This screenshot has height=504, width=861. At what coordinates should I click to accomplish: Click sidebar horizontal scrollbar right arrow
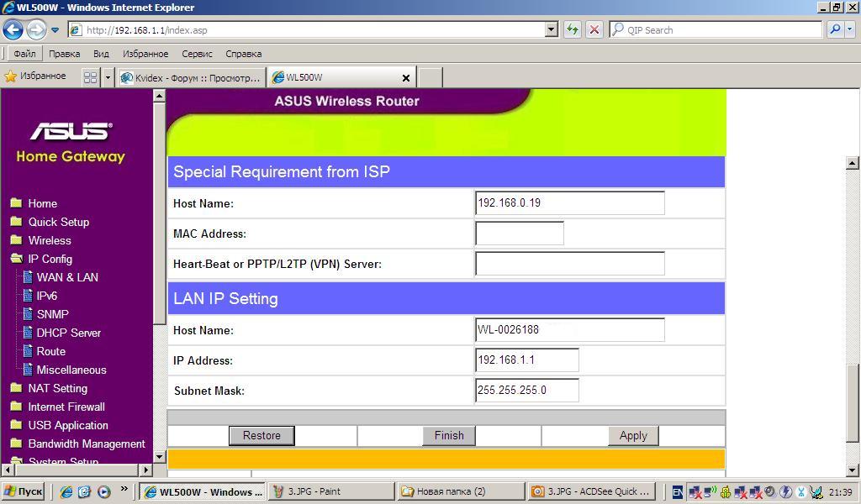click(x=146, y=470)
